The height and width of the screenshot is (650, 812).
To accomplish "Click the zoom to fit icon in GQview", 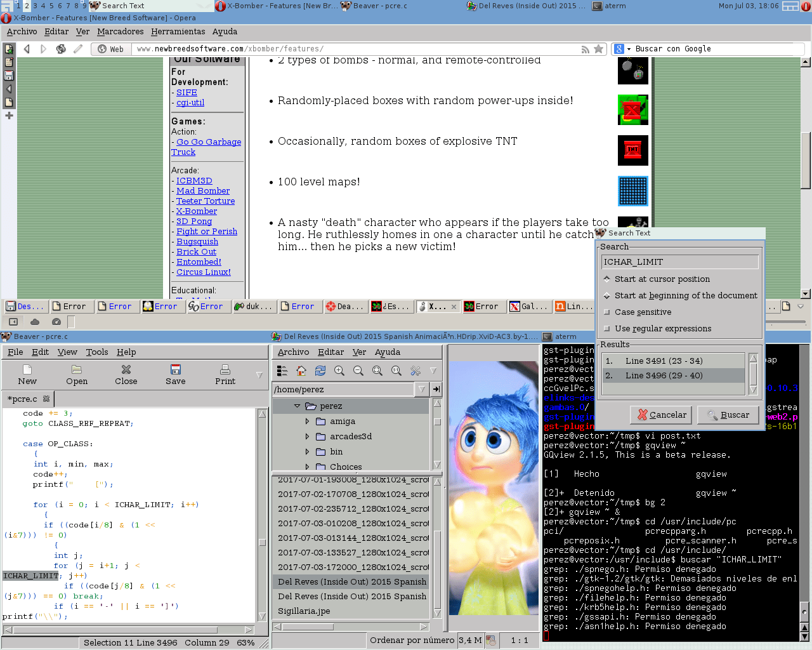I will [377, 371].
